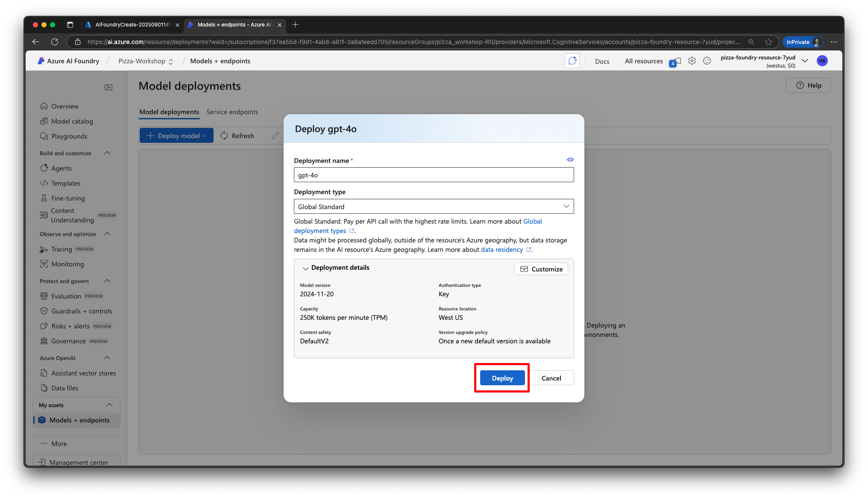868x499 pixels.
Task: Collapse the Deployment details section
Action: (x=305, y=268)
